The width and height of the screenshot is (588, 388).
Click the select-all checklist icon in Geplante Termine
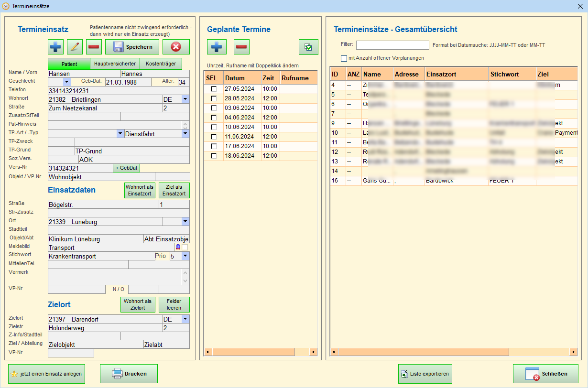coord(308,47)
